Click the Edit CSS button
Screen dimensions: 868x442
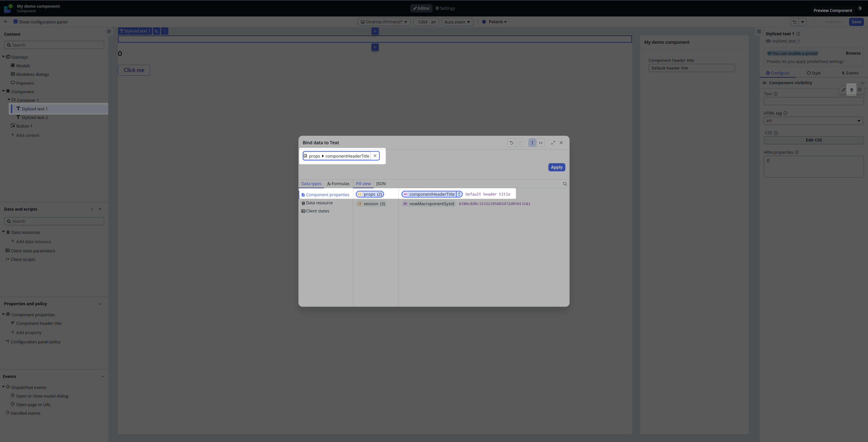[x=814, y=140]
